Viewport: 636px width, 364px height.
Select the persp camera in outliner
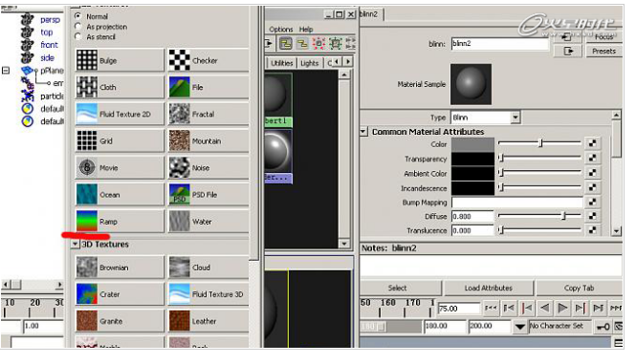click(x=50, y=19)
